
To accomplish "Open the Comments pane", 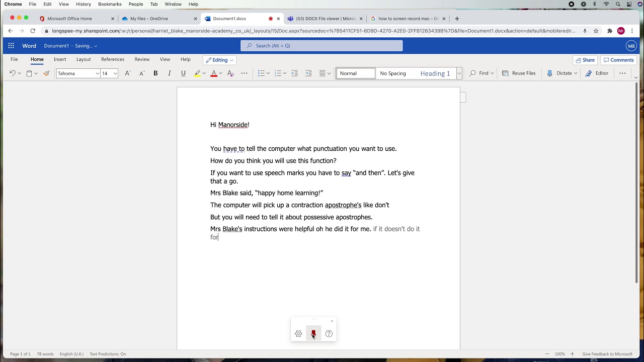I will (619, 60).
